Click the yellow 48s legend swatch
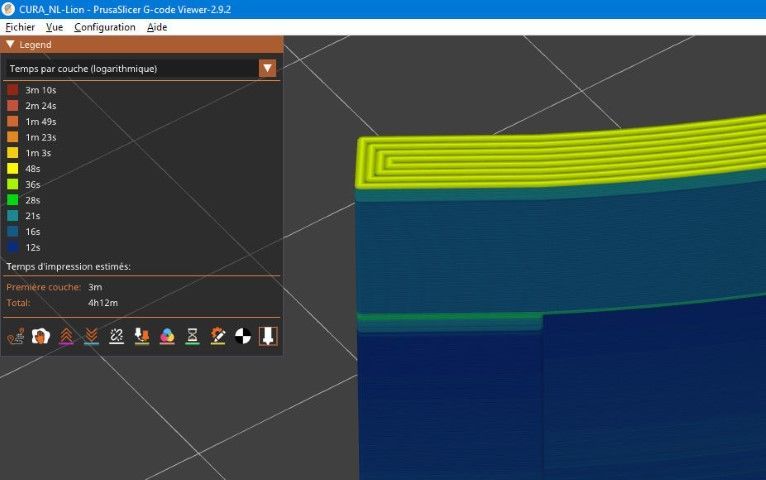Image resolution: width=766 pixels, height=480 pixels. [13, 168]
